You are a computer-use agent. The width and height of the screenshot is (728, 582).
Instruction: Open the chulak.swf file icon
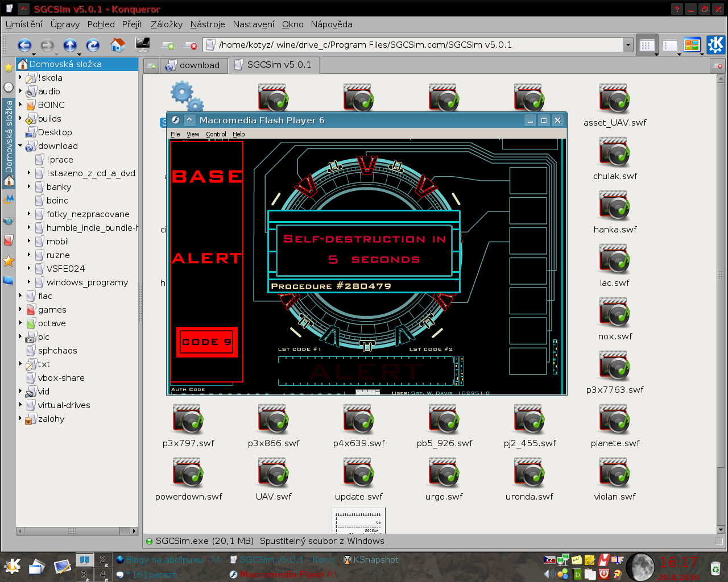tap(615, 153)
